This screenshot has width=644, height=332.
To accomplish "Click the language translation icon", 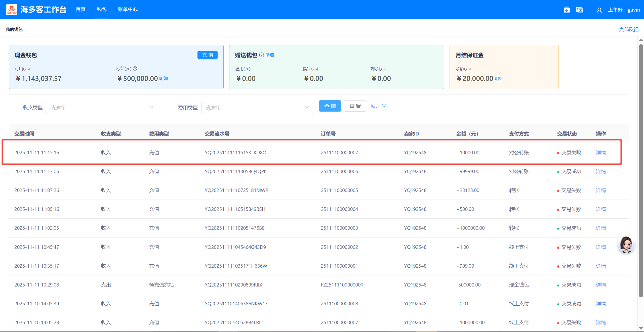I will point(579,10).
